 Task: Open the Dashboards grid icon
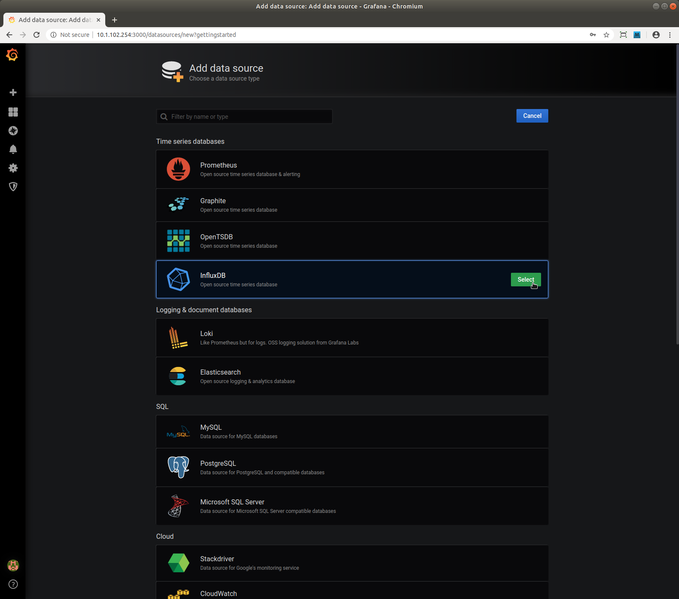(13, 112)
